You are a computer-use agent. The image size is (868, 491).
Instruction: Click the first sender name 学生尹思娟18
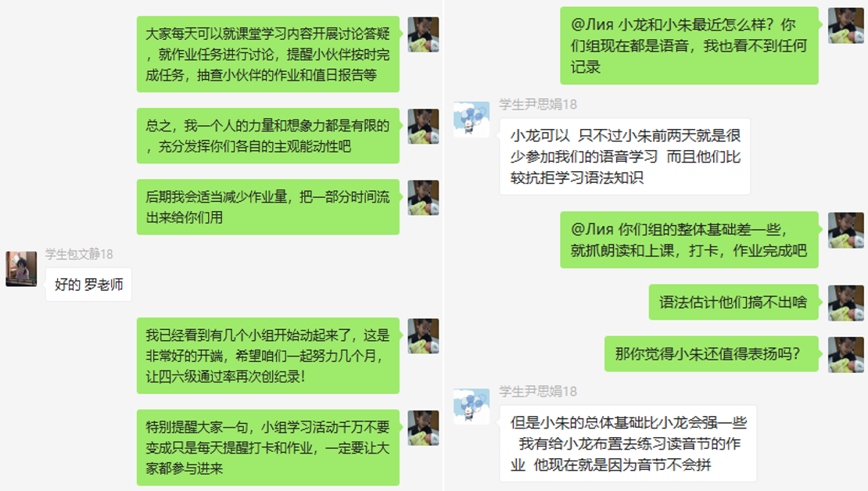(537, 104)
